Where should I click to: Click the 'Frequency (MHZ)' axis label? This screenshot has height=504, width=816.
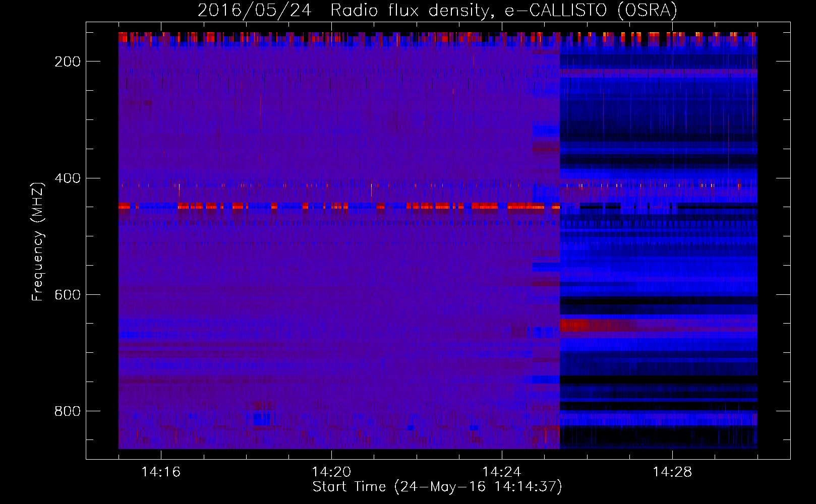38,242
